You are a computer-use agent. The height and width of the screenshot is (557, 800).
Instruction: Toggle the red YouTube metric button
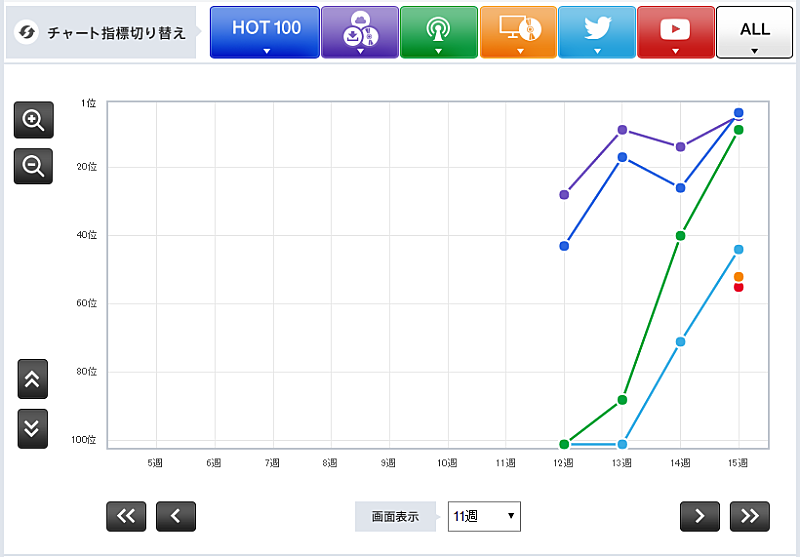[675, 32]
